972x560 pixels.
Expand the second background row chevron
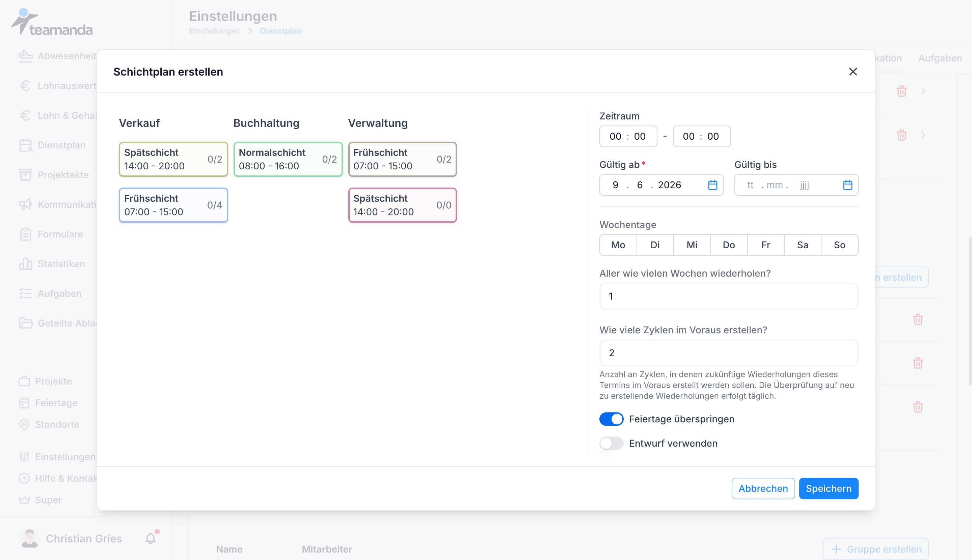point(923,135)
